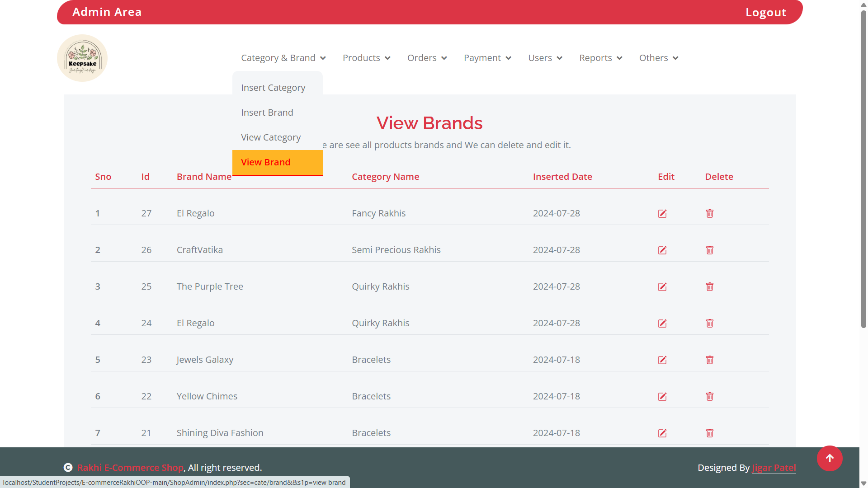
Task: Delete the Jewels Galaxy brand
Action: 710,360
